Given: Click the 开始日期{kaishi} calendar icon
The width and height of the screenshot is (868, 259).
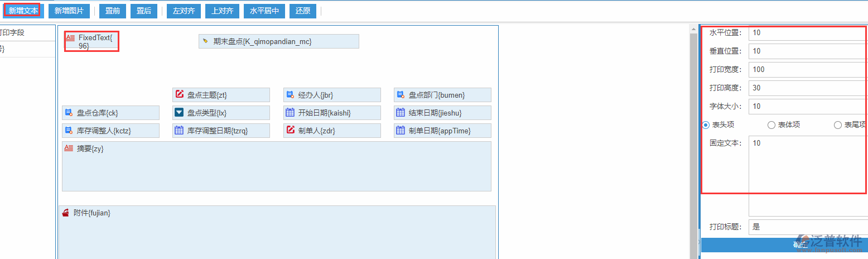Looking at the screenshot, I should [x=290, y=112].
